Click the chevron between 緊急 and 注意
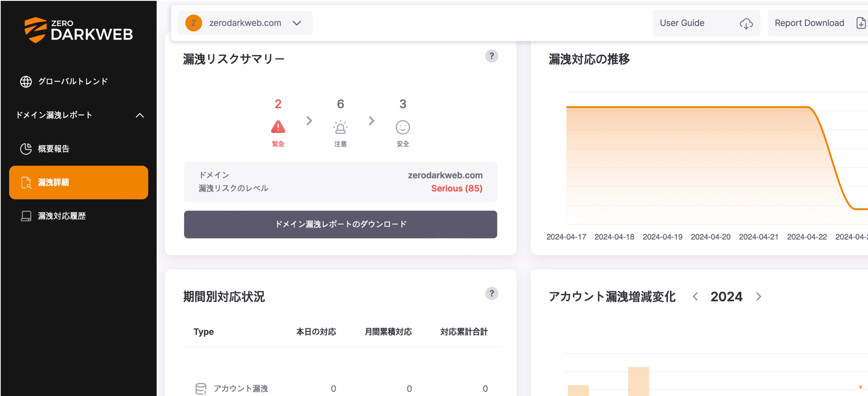Viewport: 868px width, 396px height. tap(309, 121)
